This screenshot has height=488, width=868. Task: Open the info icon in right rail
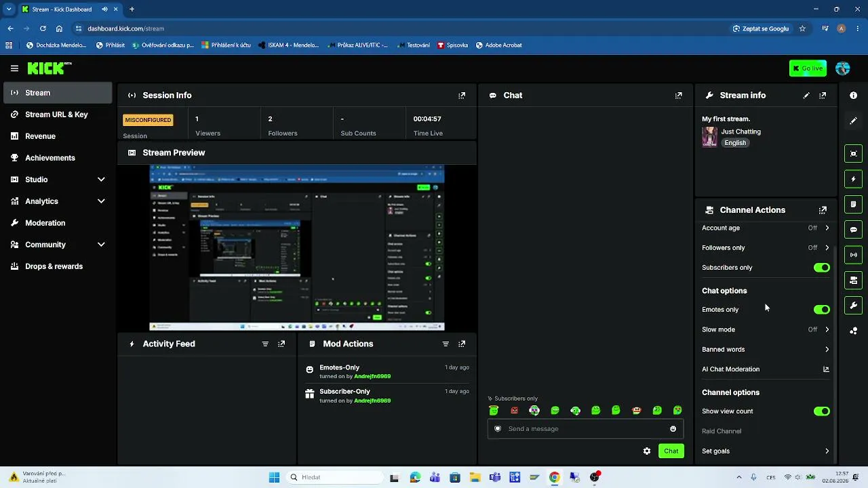pyautogui.click(x=853, y=96)
